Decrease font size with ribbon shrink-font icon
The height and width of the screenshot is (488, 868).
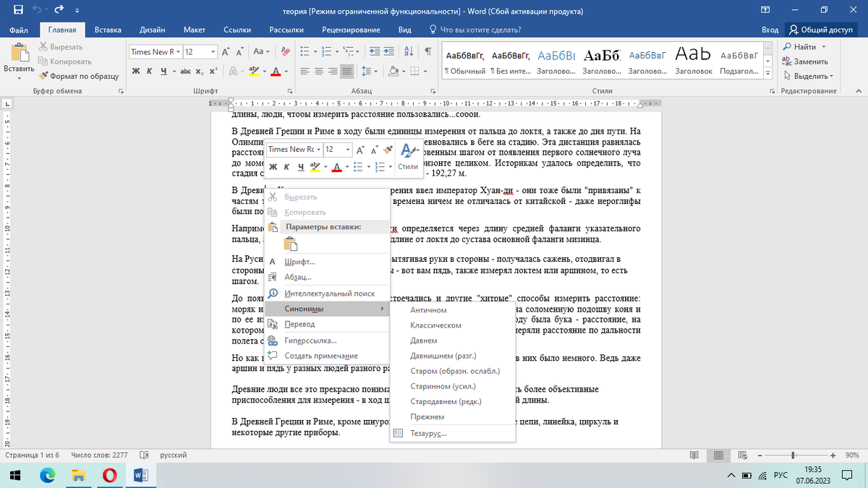click(x=239, y=52)
